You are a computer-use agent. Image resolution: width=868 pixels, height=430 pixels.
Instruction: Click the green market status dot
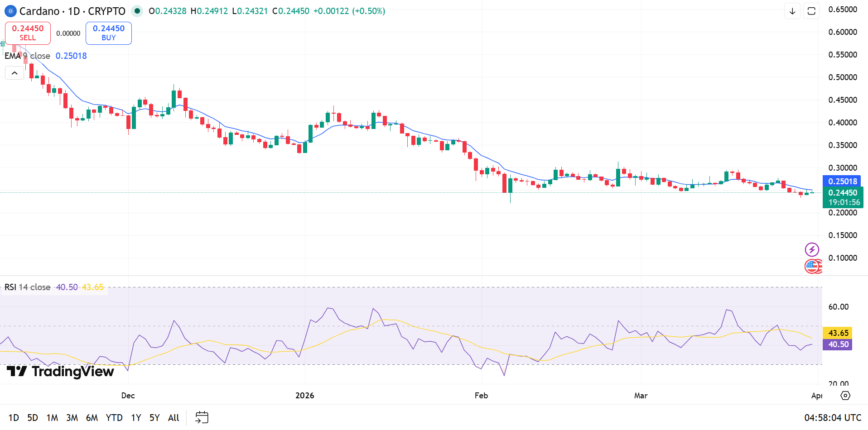point(137,11)
